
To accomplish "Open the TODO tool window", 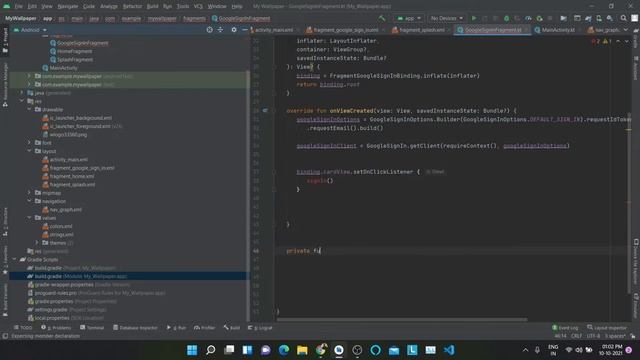I will pyautogui.click(x=23, y=327).
